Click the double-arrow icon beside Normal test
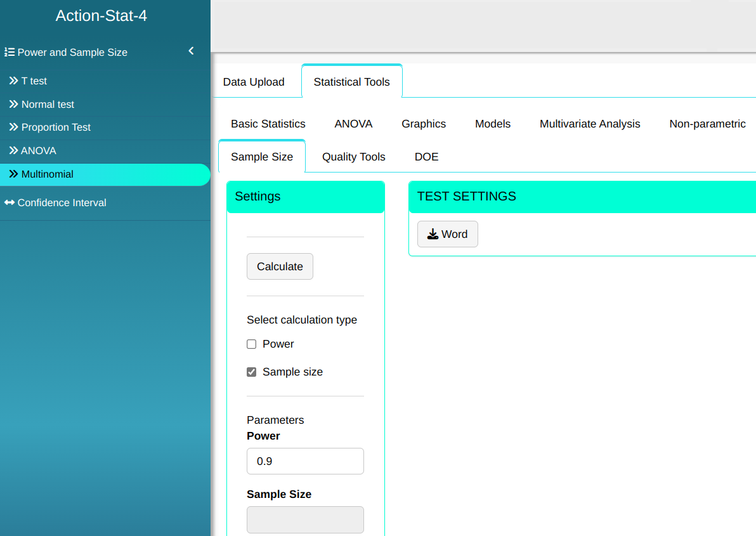756x536 pixels. click(x=13, y=104)
